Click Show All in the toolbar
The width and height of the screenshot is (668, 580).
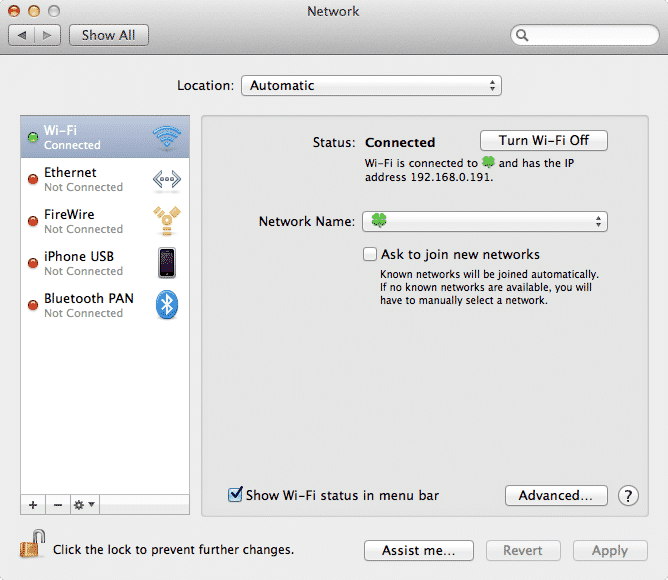[108, 35]
